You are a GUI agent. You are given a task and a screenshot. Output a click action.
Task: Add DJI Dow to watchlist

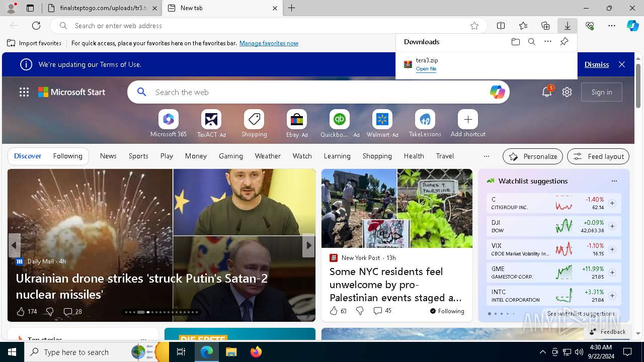click(612, 226)
